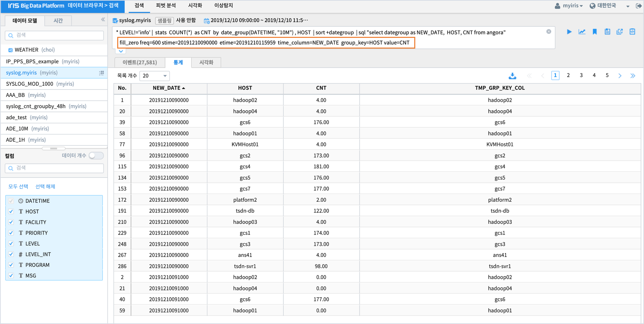Click the KVMHost01 cell in HOST column
This screenshot has height=324, width=644.
(245, 144)
